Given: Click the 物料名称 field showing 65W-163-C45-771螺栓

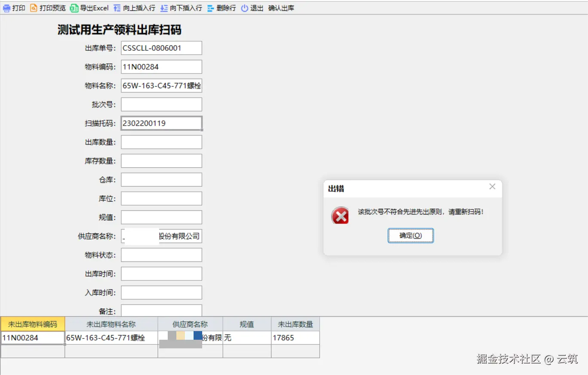Looking at the screenshot, I should pos(161,86).
